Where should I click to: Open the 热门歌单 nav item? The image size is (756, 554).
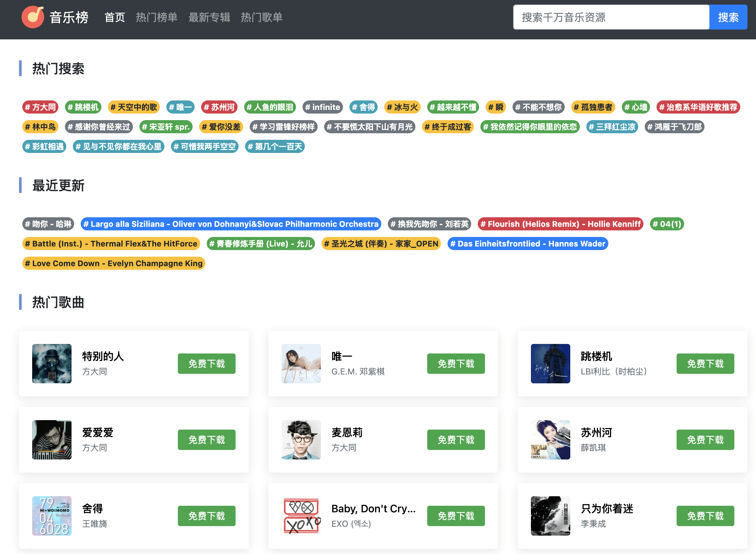click(x=262, y=17)
